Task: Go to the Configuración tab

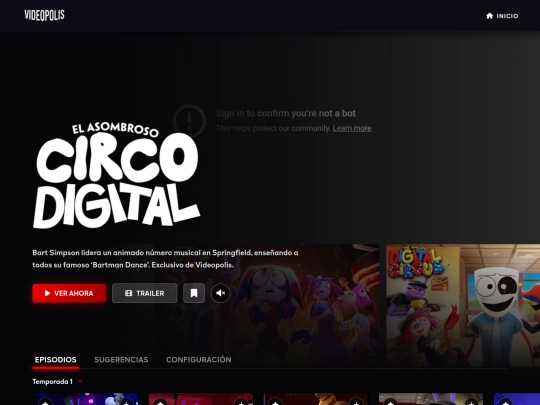Action: click(x=199, y=360)
